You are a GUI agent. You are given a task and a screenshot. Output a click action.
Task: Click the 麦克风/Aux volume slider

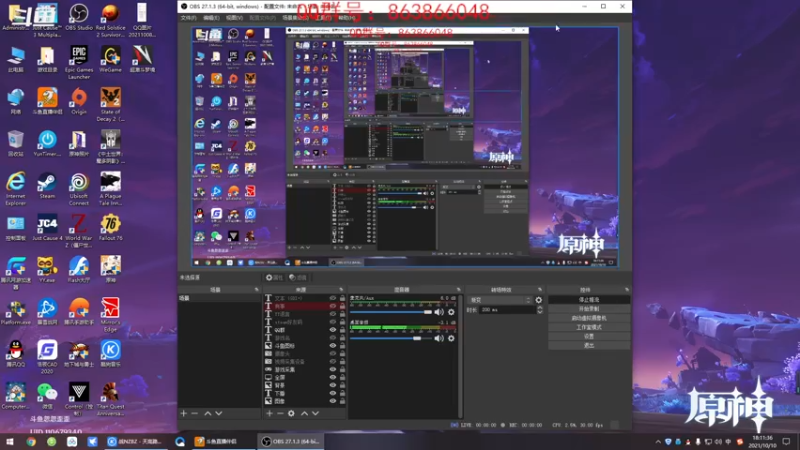pyautogui.click(x=391, y=312)
